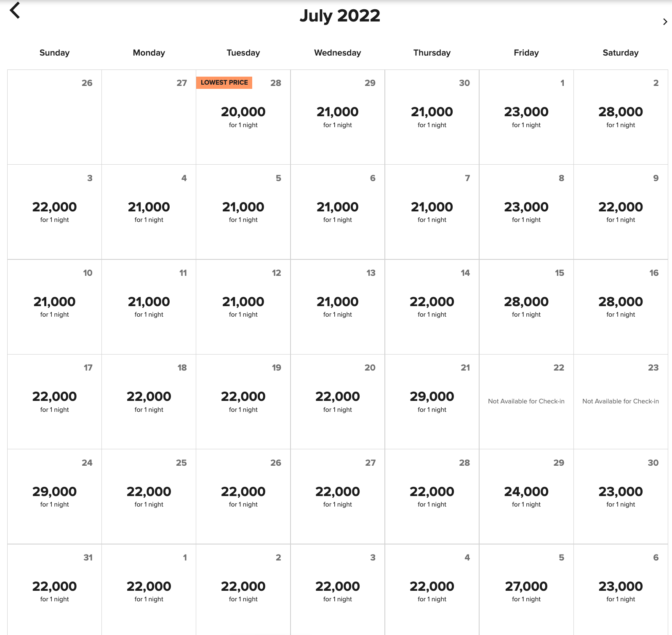Select July 8 for 23,000 points

point(526,212)
